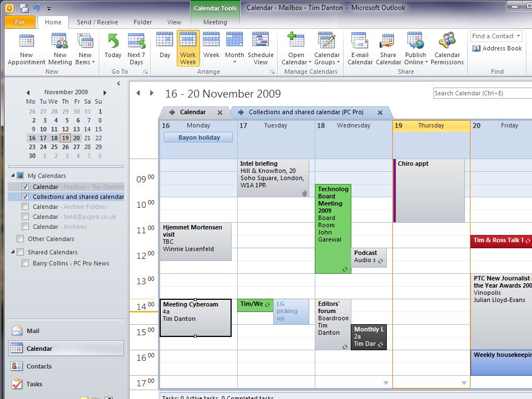
Task: Switch to Schedule View
Action: point(260,49)
